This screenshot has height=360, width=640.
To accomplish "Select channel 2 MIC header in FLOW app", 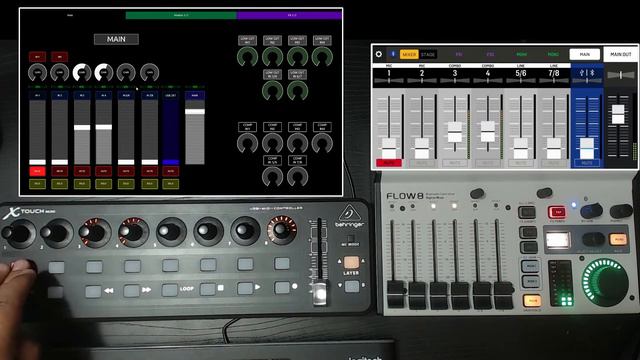I will (x=422, y=74).
